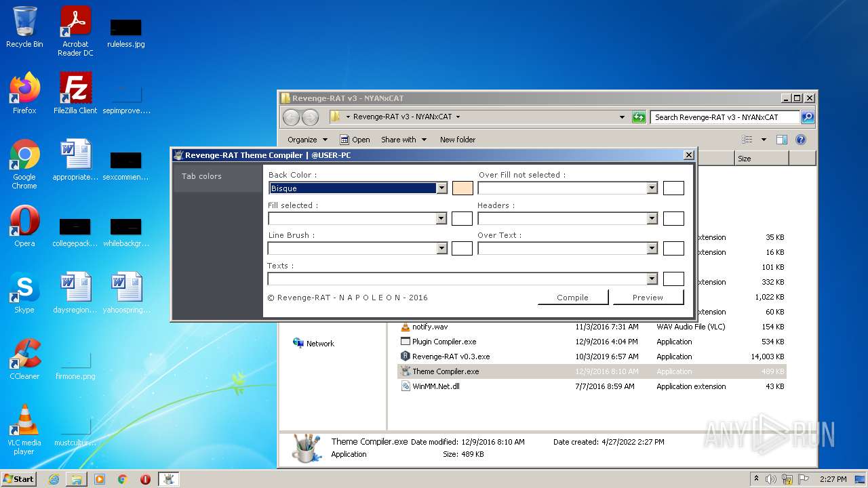Click the volume icon in system tray
This screenshot has height=488, width=868.
[x=771, y=479]
